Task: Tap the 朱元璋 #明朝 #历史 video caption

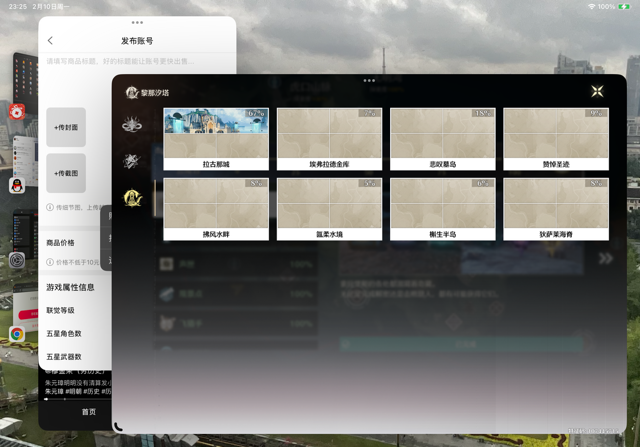Action: tap(78, 391)
